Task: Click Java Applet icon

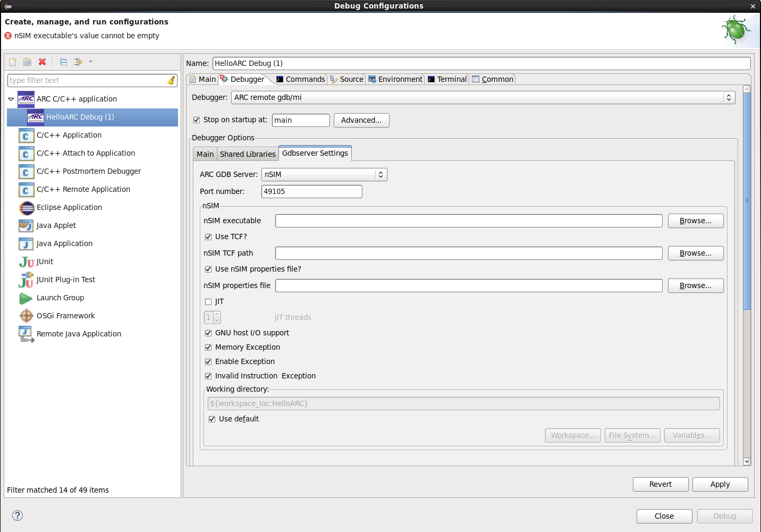Action: coord(26,226)
